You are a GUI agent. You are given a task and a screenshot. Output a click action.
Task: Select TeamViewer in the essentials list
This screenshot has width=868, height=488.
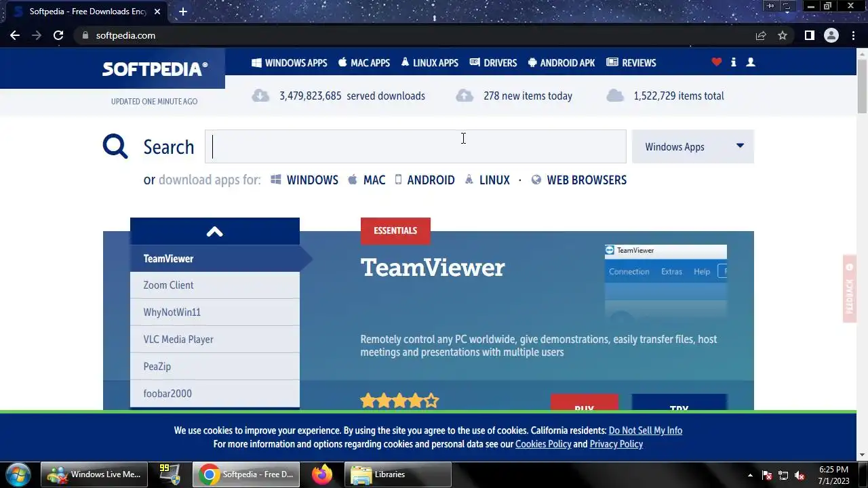[x=215, y=258]
